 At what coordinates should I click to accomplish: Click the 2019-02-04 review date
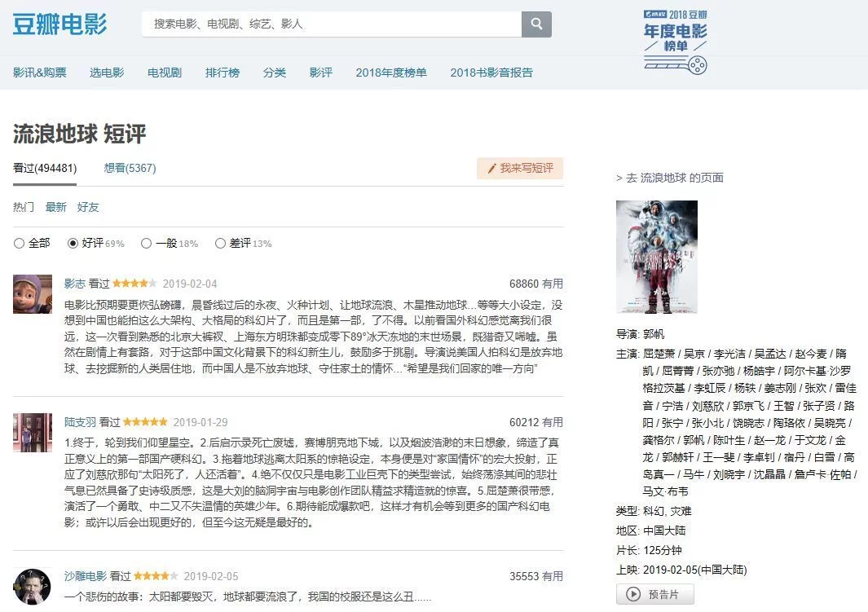[190, 284]
